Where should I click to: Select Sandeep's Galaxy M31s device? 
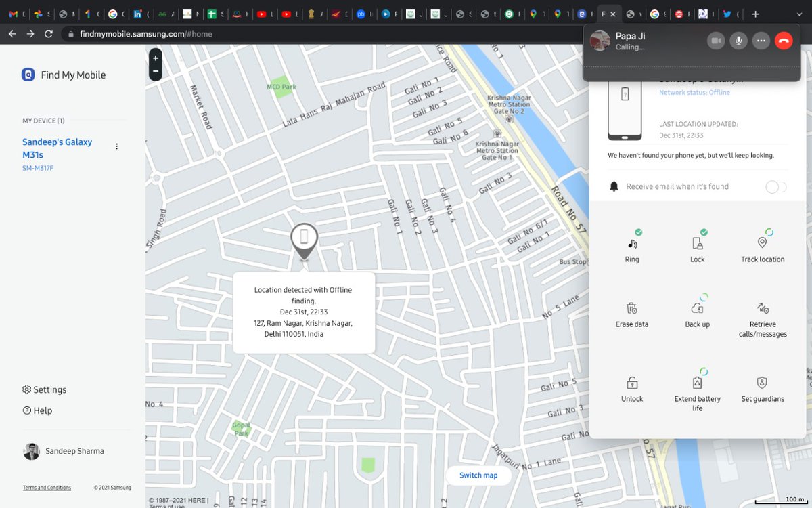pyautogui.click(x=58, y=148)
